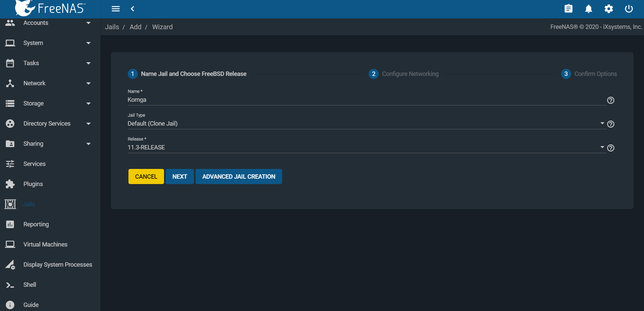
Task: Go to Virtual Machines page
Action: point(45,245)
